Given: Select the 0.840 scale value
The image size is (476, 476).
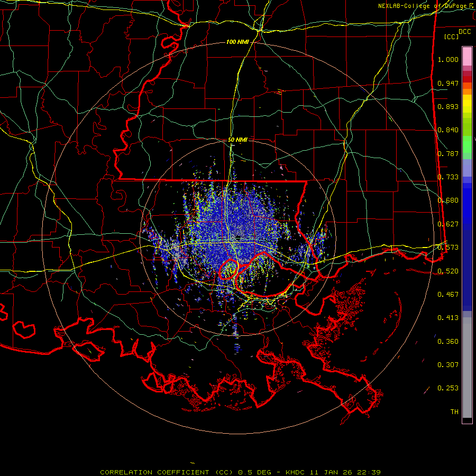Looking at the screenshot, I should tap(448, 130).
